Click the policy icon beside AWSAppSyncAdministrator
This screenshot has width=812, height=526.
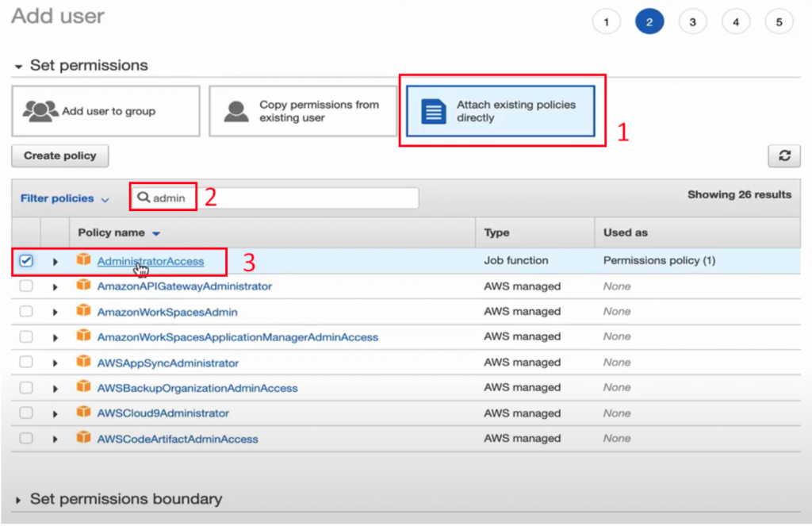pos(83,361)
